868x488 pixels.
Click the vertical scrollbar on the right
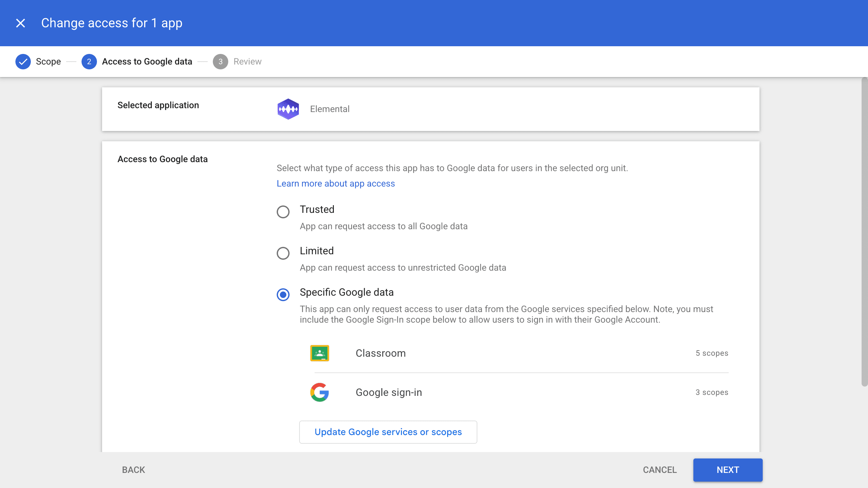tap(865, 232)
